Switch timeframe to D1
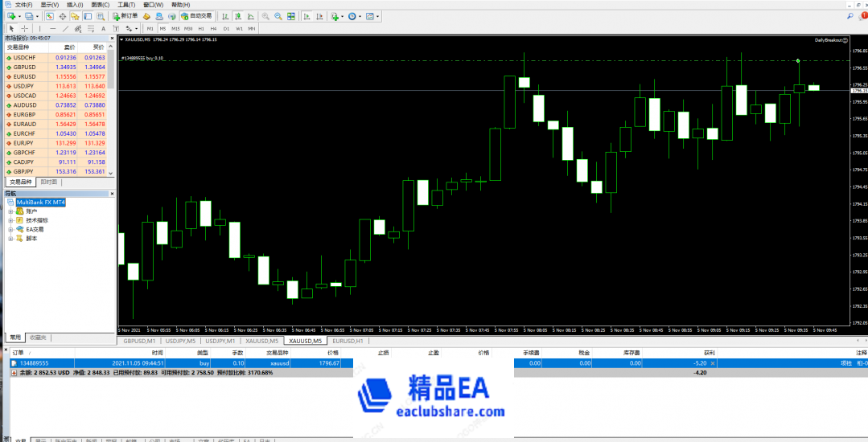This screenshot has width=868, height=442. tap(226, 28)
